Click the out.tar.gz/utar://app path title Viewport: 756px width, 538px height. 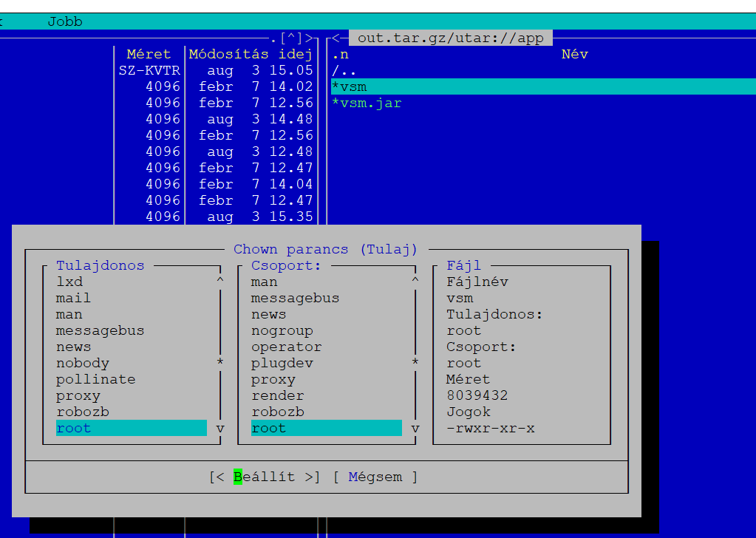coord(450,38)
